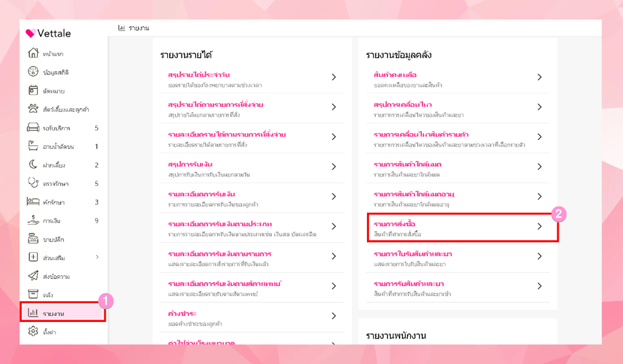Open pets and customers paw icon
The width and height of the screenshot is (623, 364).
[33, 109]
